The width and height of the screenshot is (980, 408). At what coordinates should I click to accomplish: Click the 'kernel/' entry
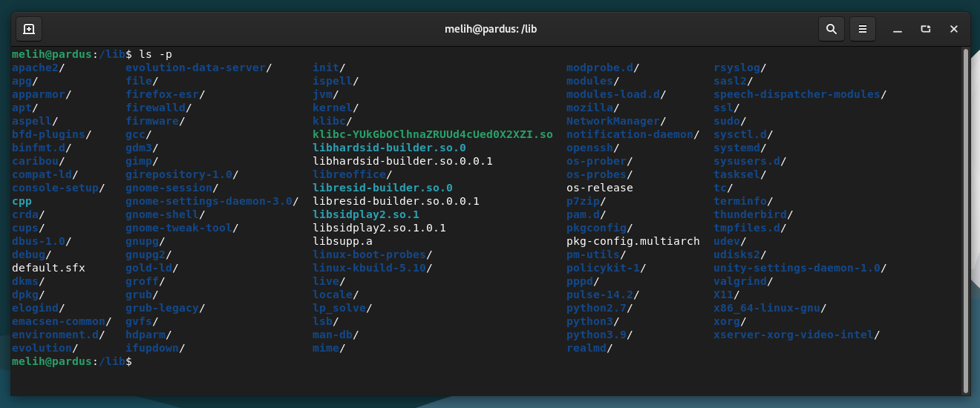336,108
